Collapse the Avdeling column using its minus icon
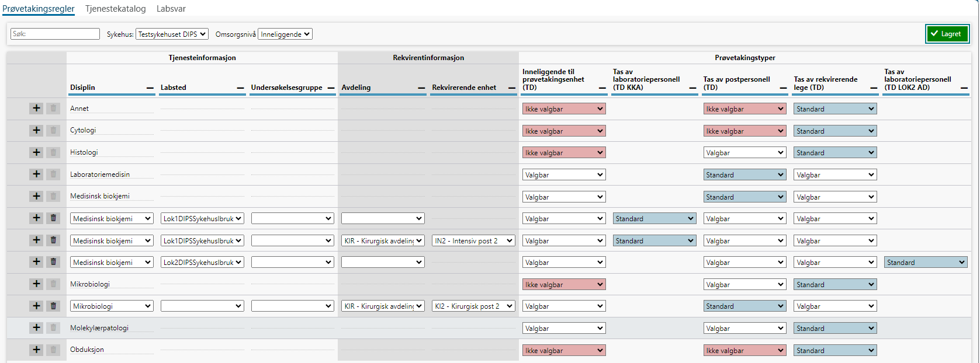Screen dimensions: 980x363 [422, 88]
